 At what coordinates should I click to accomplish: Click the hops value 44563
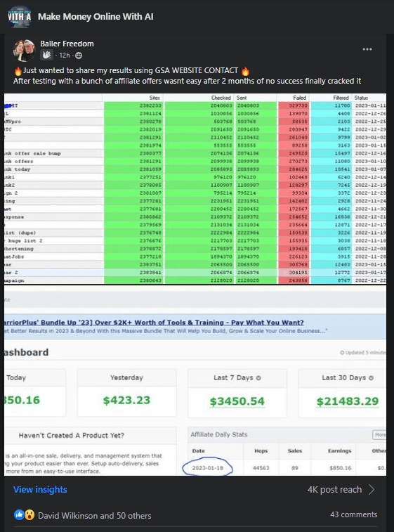point(261,468)
